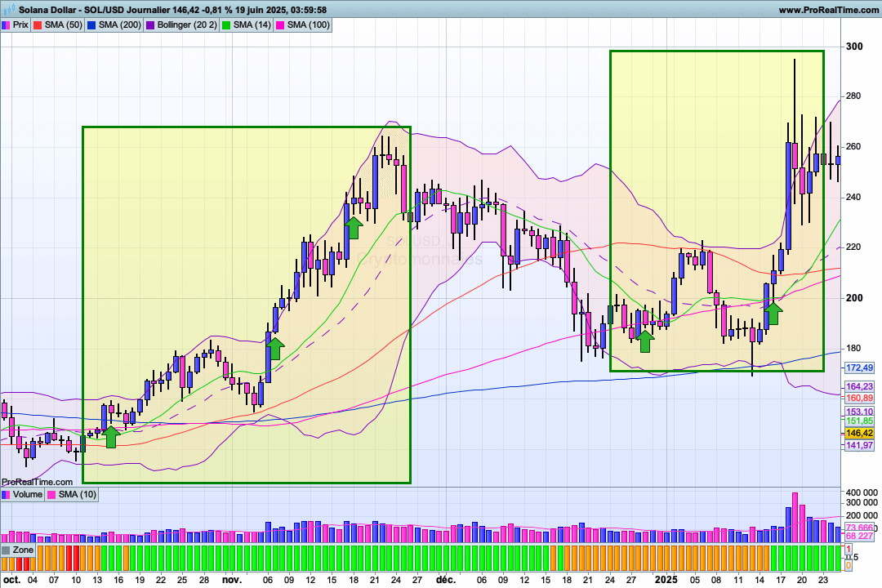Viewport: 882px width, 588px height.
Task: Select the SMA (100) legend label
Action: point(308,24)
